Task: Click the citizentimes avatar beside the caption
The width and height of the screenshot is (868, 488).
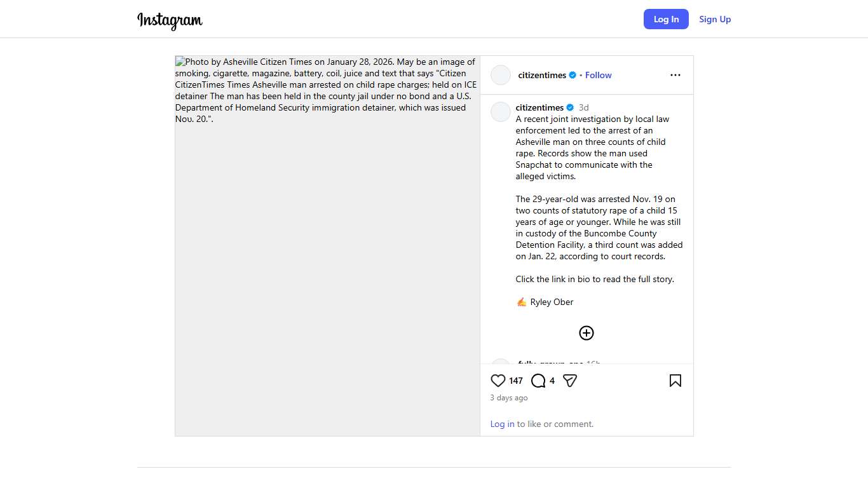Action: tap(501, 112)
